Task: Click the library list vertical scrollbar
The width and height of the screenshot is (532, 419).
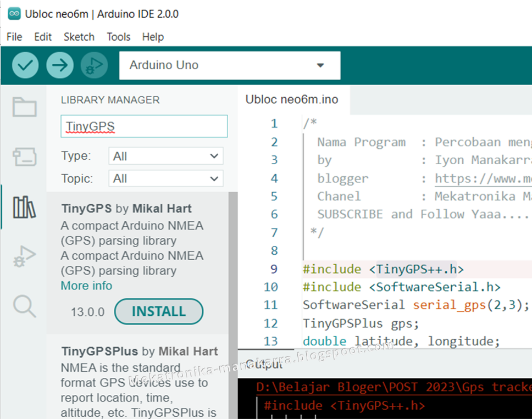Action: (x=233, y=305)
